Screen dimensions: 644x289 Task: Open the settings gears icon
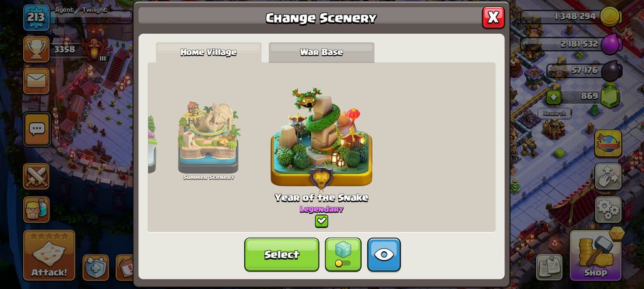[x=608, y=209]
